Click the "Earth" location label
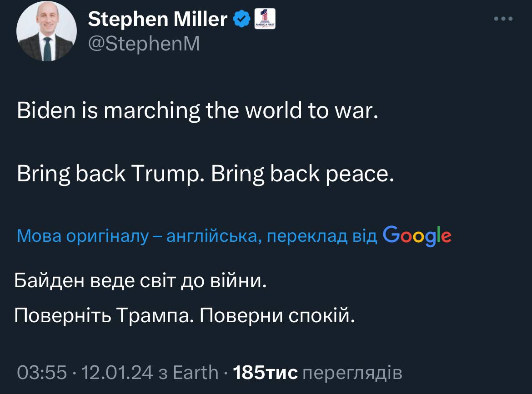This screenshot has width=532, height=394. pos(196,373)
